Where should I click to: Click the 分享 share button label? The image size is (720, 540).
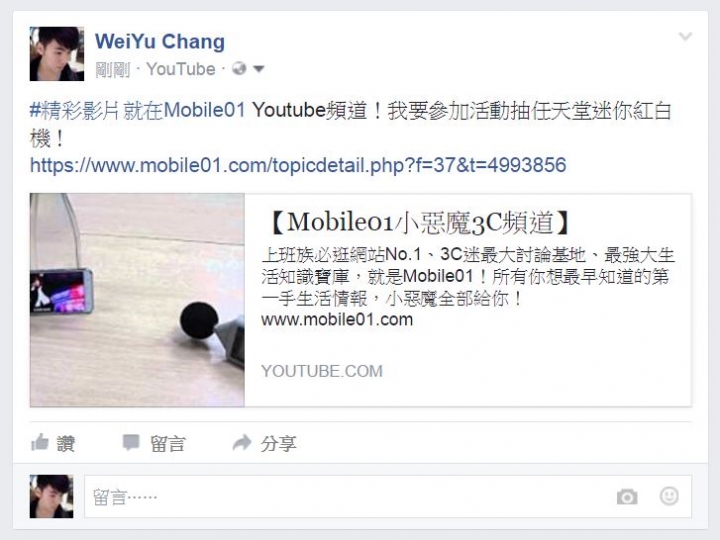[278, 444]
